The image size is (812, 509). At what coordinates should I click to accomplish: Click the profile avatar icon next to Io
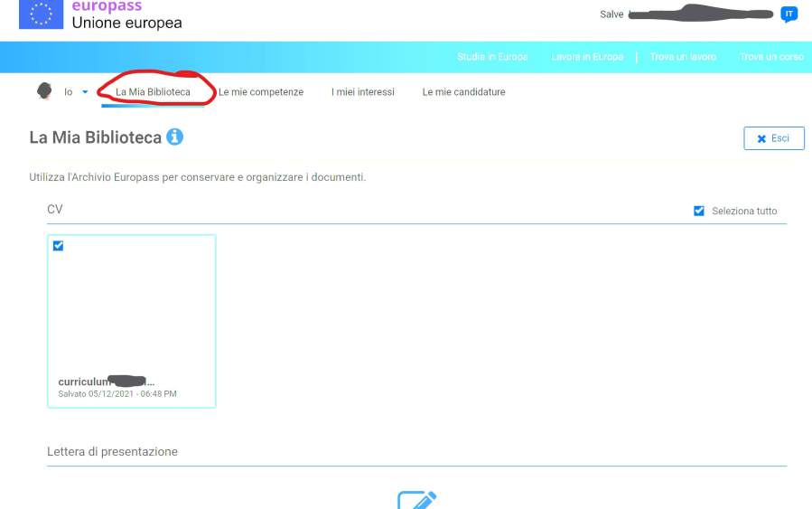44,91
